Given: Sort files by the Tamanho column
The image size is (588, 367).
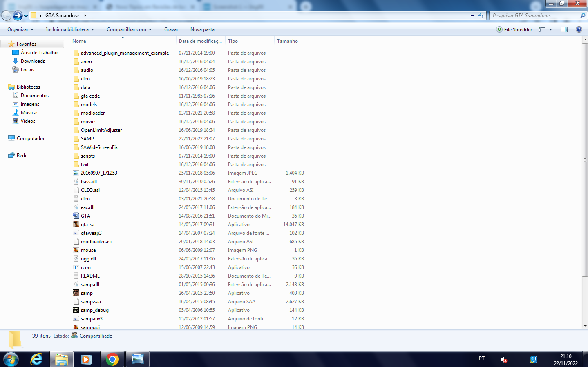Looking at the screenshot, I should click(291, 41).
